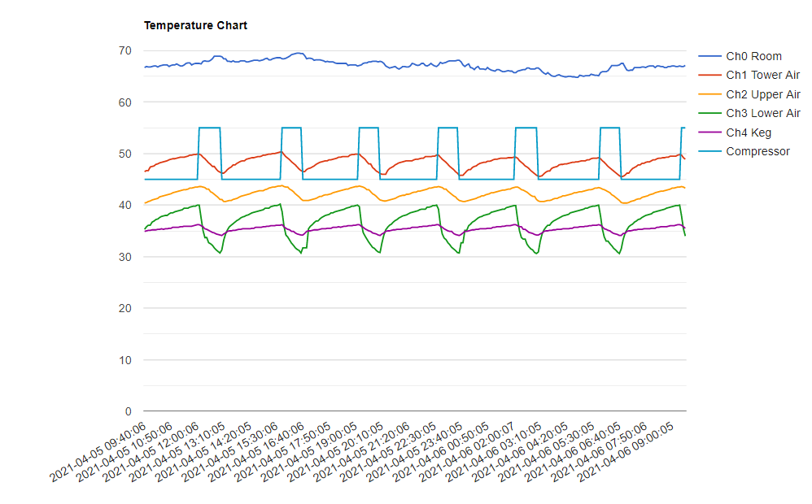Viewport: 812px width, 504px height.
Task: Click the 0 y-axis label
Action: coord(128,411)
